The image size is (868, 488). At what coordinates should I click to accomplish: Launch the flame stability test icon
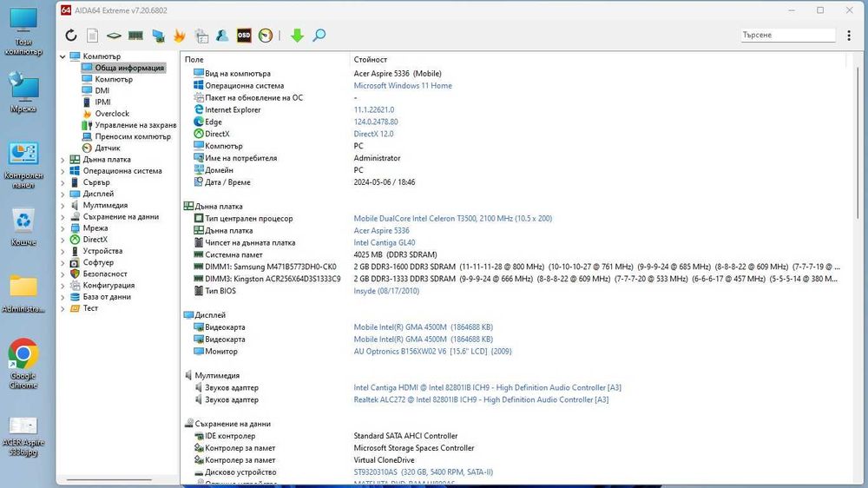(x=180, y=36)
